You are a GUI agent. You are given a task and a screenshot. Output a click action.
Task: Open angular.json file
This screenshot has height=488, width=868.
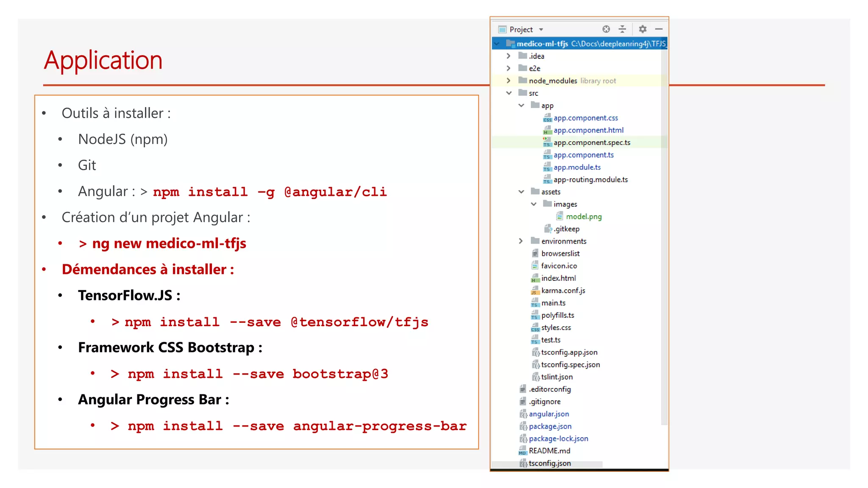point(549,414)
